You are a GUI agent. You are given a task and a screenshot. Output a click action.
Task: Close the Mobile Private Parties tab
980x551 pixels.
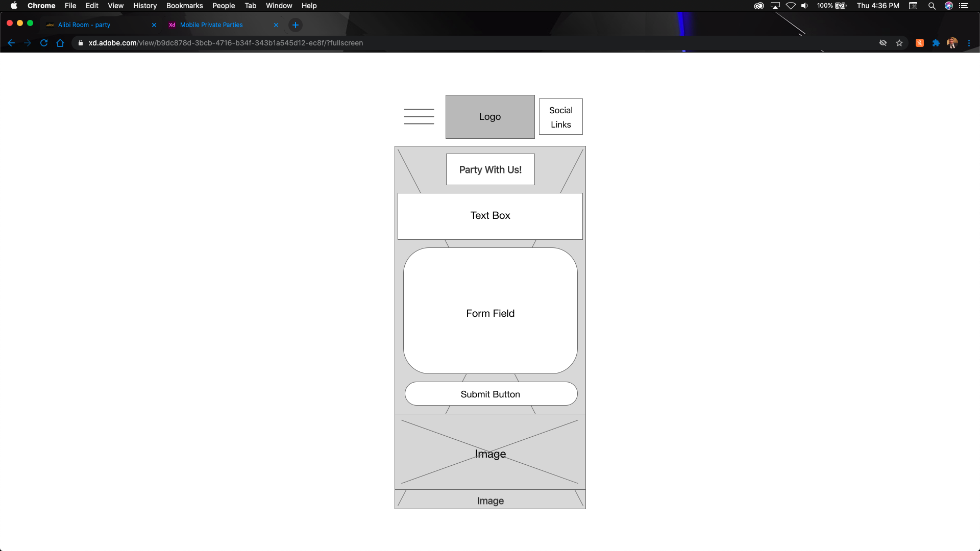(x=276, y=25)
